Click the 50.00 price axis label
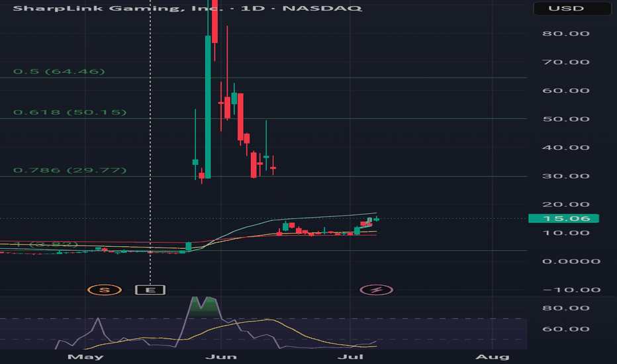This screenshot has height=364, width=617. [566, 119]
